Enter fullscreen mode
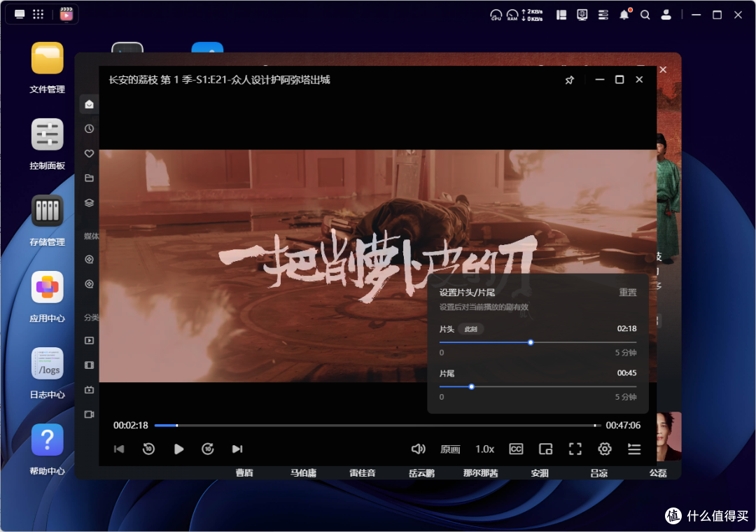 [575, 449]
